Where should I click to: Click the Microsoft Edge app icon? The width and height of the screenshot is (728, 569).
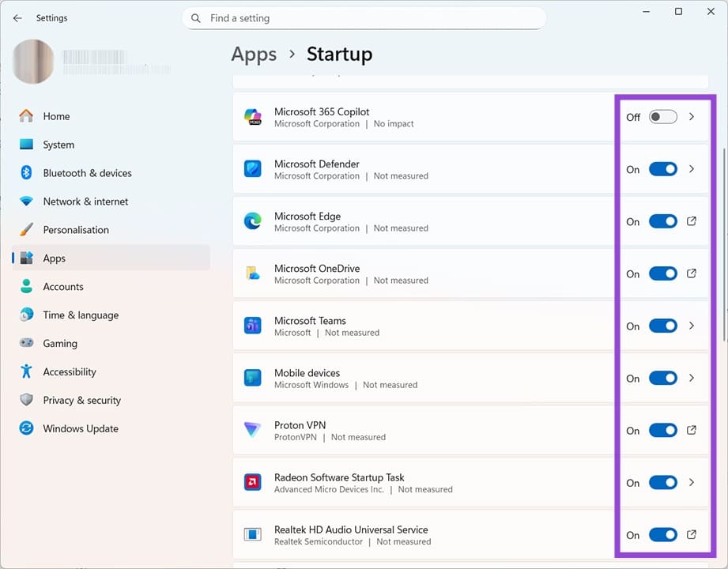[x=253, y=221]
